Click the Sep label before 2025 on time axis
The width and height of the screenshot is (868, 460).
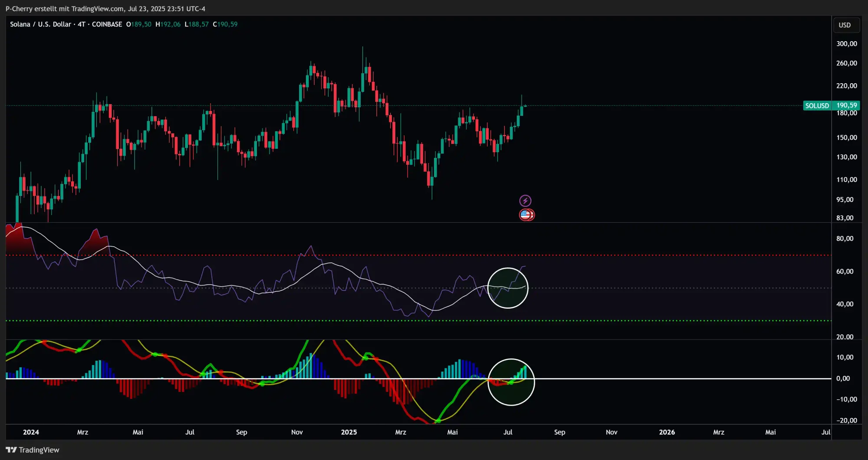pos(242,432)
